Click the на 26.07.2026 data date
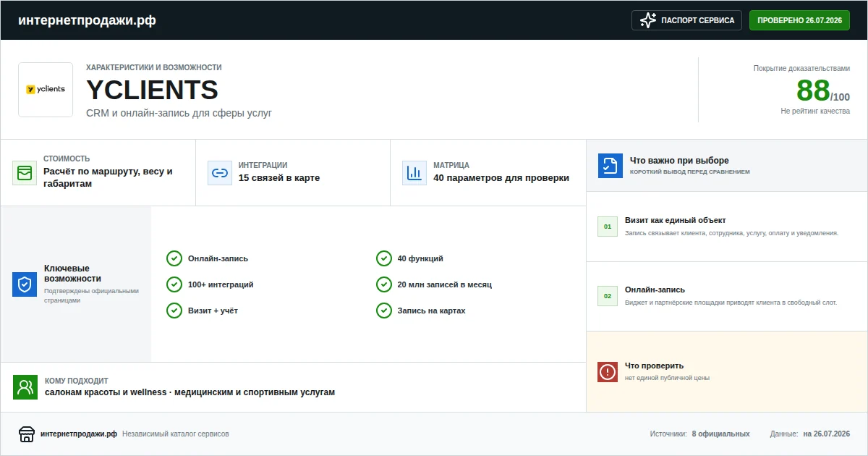Image resolution: width=868 pixels, height=456 pixels. 826,434
